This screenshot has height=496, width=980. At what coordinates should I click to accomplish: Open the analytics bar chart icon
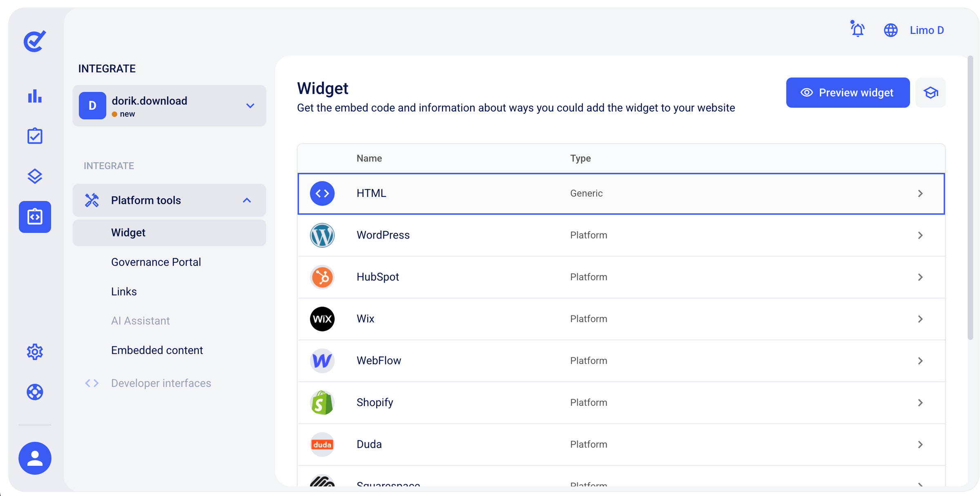(35, 96)
